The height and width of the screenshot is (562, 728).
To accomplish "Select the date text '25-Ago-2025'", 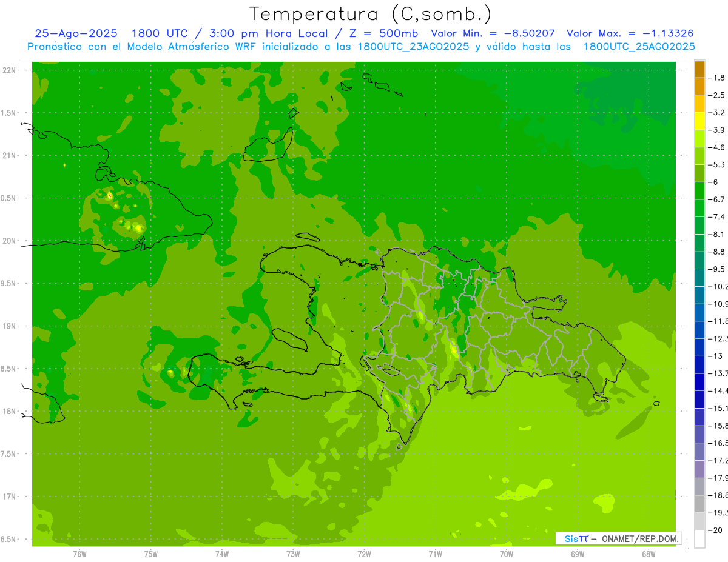I will click(76, 33).
